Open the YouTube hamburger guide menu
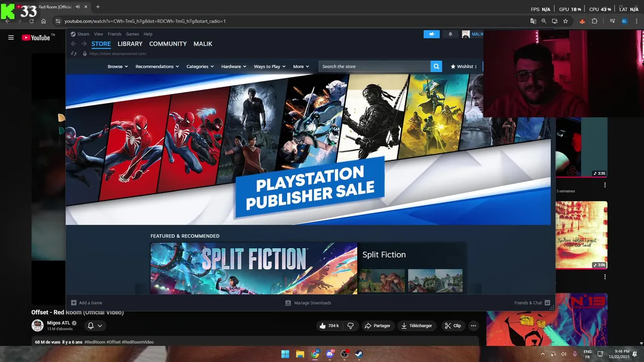 [11, 38]
